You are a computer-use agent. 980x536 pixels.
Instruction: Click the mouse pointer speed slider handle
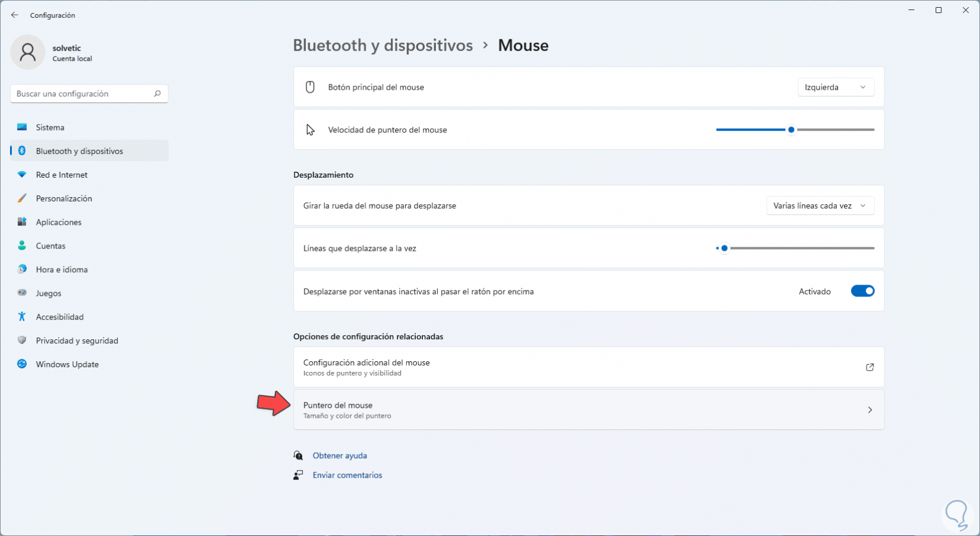pos(791,130)
